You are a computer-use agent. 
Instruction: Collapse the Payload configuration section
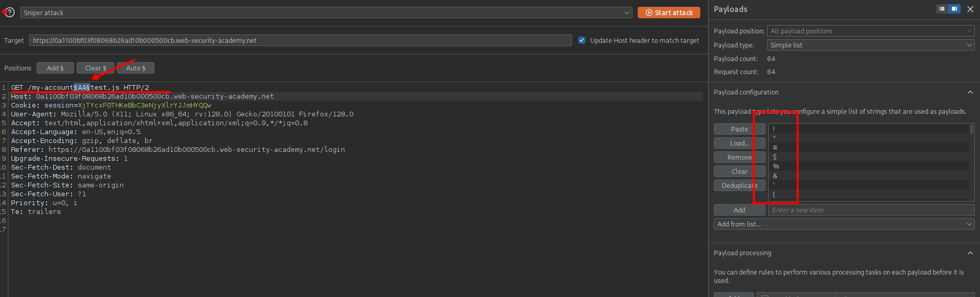coord(970,92)
